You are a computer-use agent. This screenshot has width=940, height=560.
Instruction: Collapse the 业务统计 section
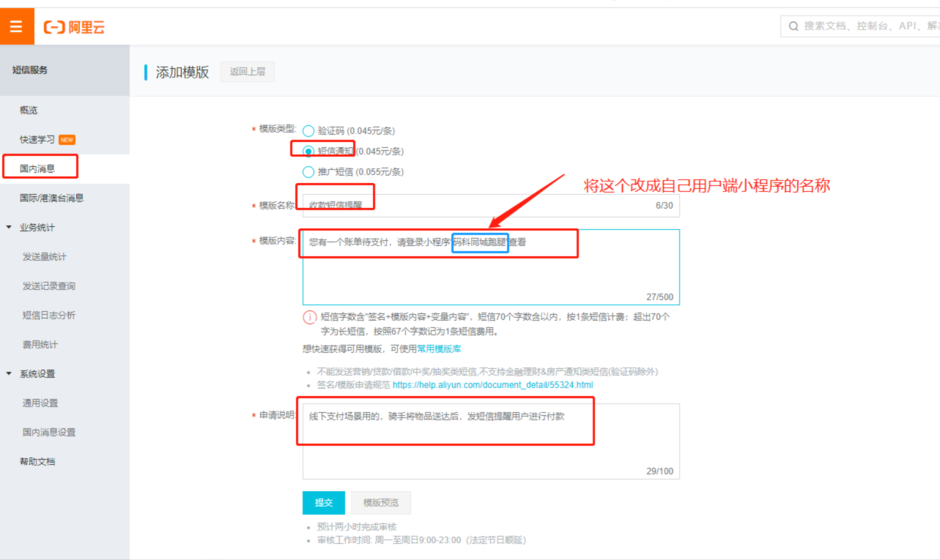(x=9, y=228)
